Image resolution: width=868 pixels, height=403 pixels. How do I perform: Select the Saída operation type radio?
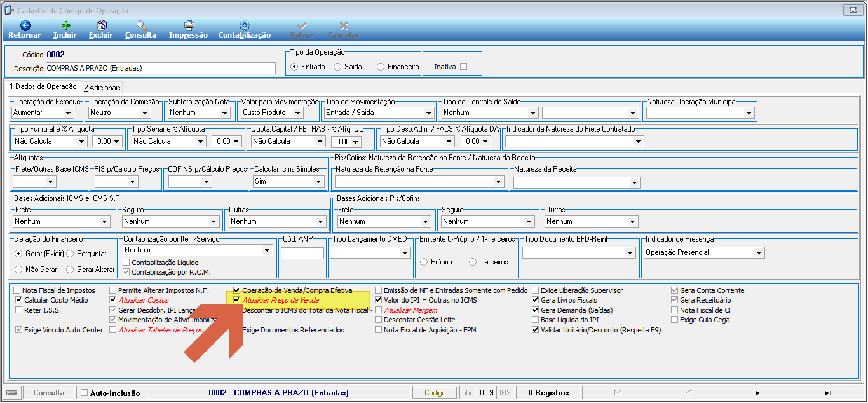pos(338,67)
